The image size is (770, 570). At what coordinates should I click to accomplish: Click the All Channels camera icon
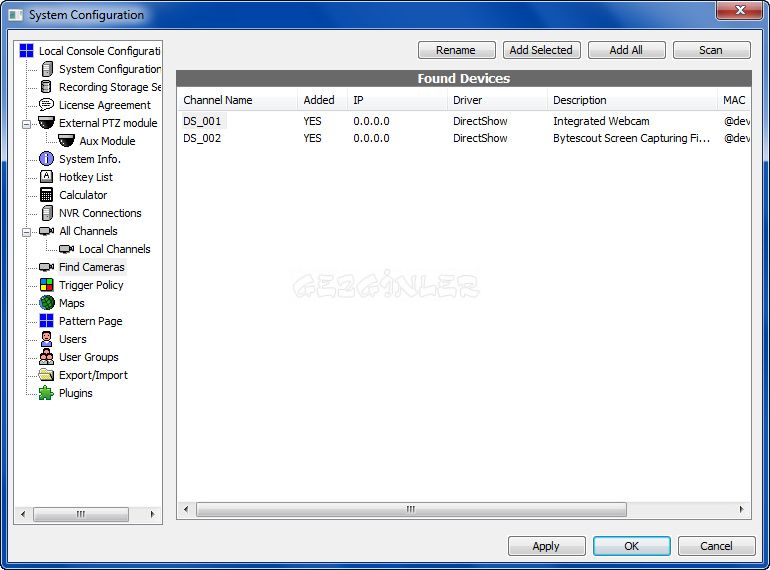coord(46,231)
